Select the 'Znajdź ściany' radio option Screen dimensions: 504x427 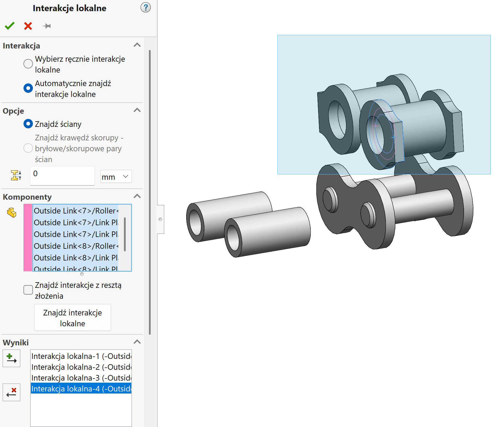coord(28,124)
